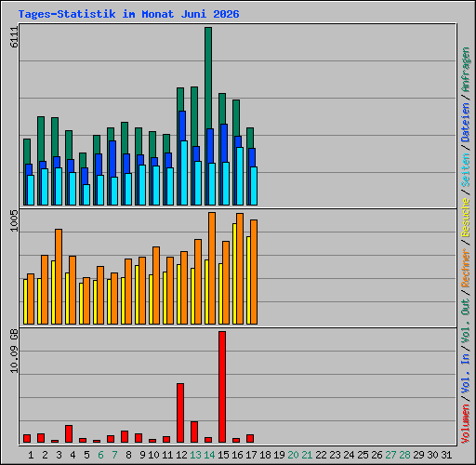
Task: Click day label '10' on the x-axis
Action: [153, 455]
